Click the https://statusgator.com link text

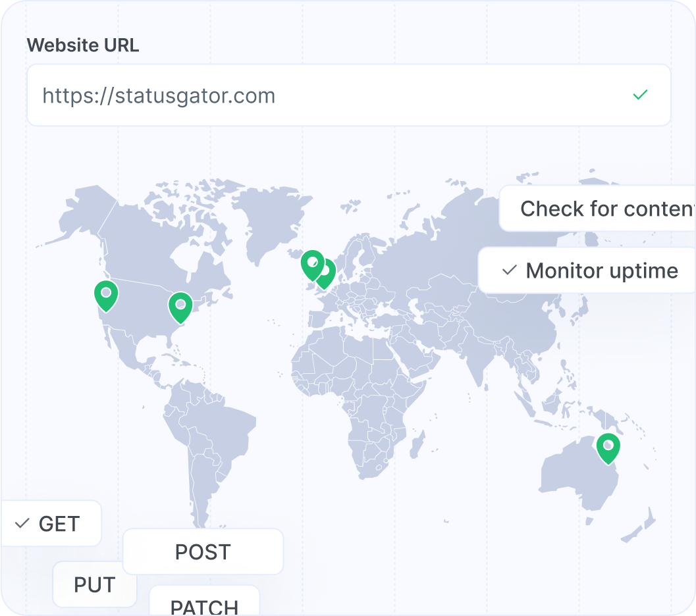click(x=159, y=95)
